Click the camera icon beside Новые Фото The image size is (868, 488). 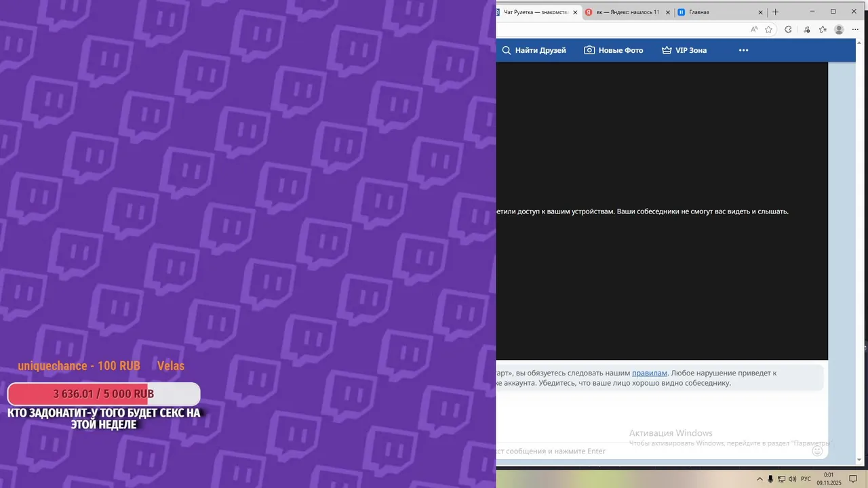point(589,50)
